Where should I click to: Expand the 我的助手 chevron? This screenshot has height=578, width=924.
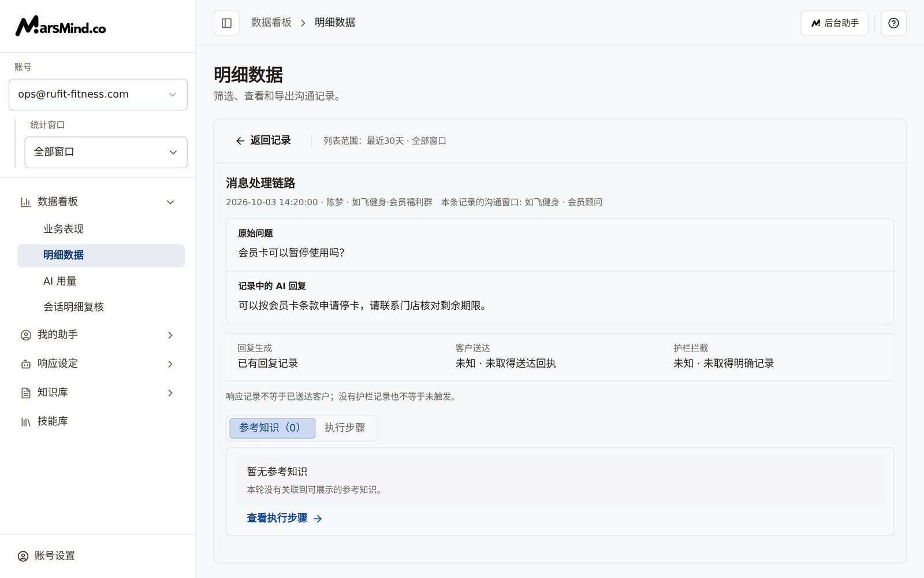tap(170, 335)
